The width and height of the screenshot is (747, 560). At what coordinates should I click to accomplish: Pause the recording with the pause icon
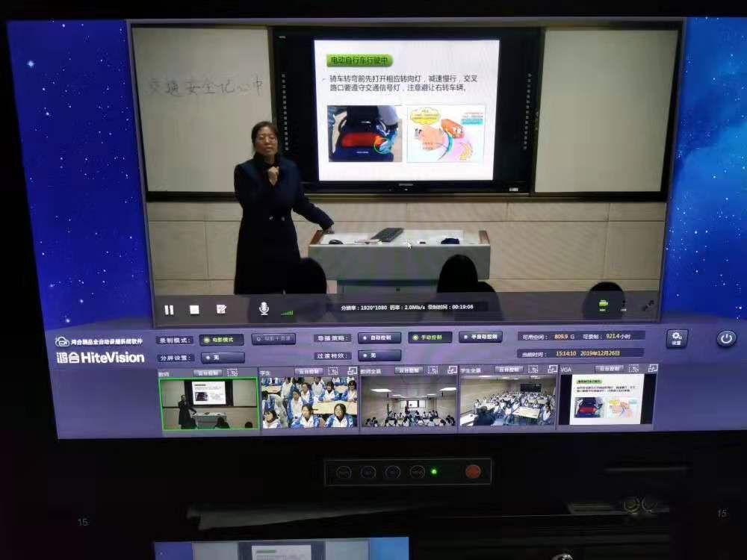click(x=169, y=309)
